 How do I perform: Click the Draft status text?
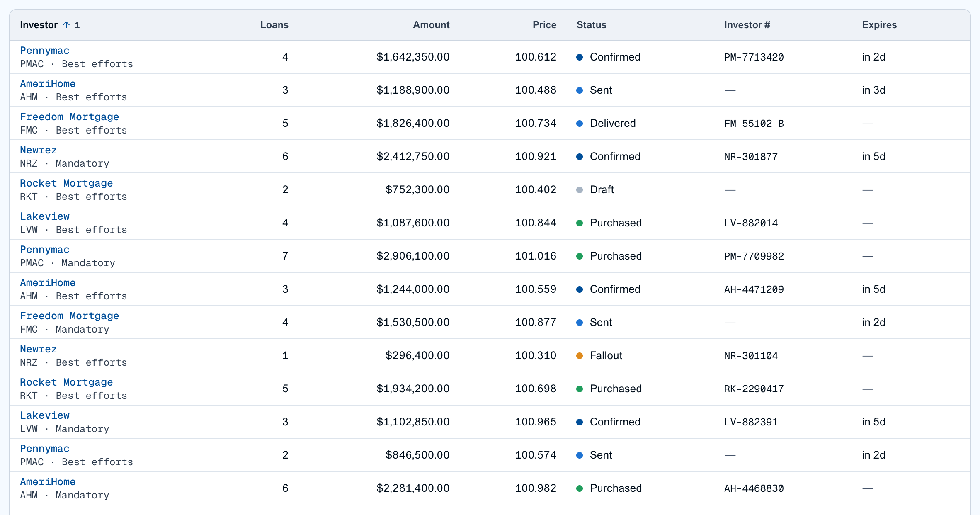(602, 189)
